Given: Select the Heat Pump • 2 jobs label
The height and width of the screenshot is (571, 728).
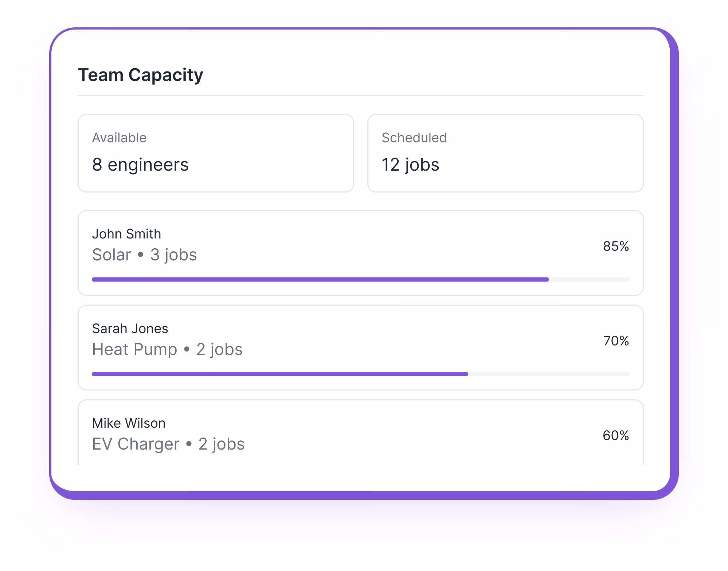Looking at the screenshot, I should [167, 349].
